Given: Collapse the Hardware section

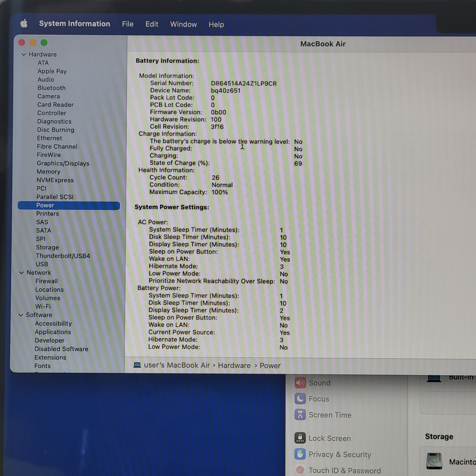Looking at the screenshot, I should tap(24, 55).
